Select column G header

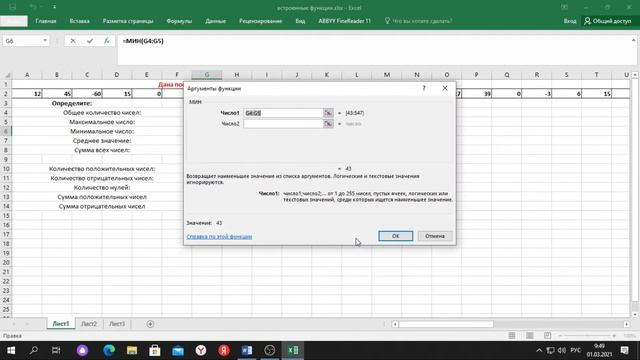pos(207,75)
